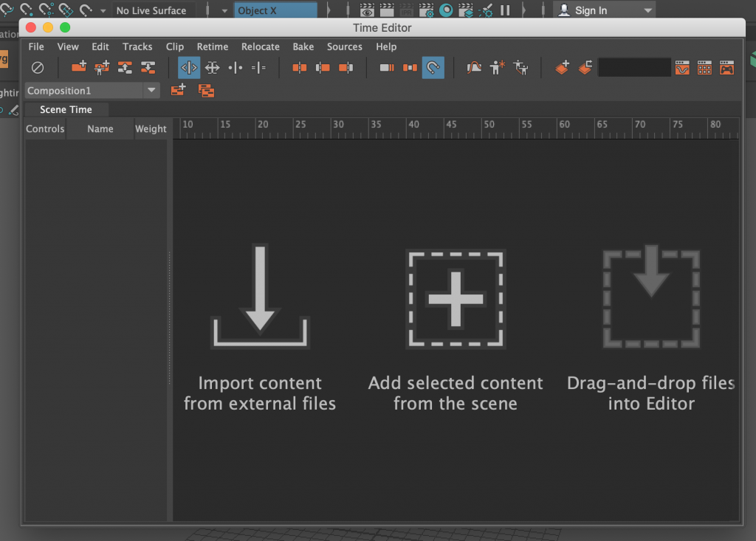Open the Relocate menu

(x=261, y=46)
